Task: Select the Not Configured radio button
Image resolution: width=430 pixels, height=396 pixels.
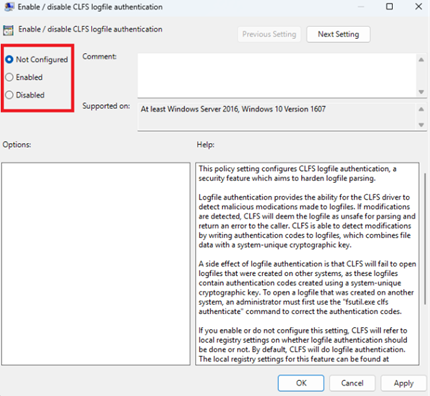Action: click(9, 60)
